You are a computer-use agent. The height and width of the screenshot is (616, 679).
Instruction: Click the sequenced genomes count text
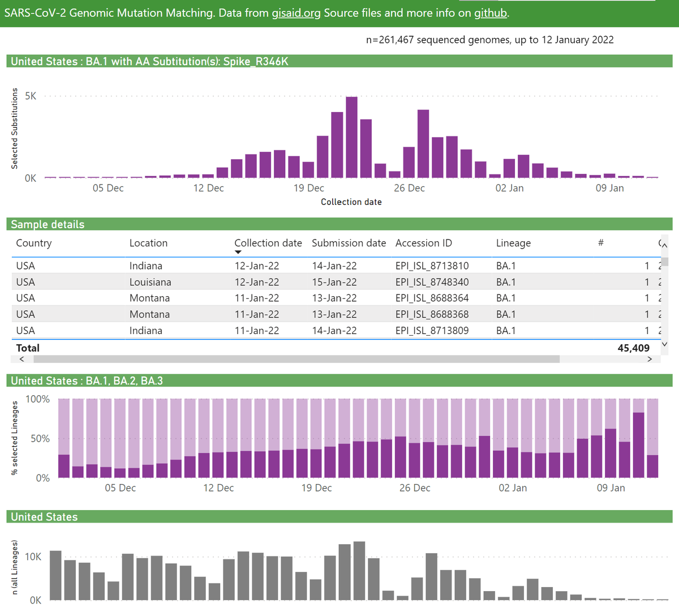pos(489,40)
